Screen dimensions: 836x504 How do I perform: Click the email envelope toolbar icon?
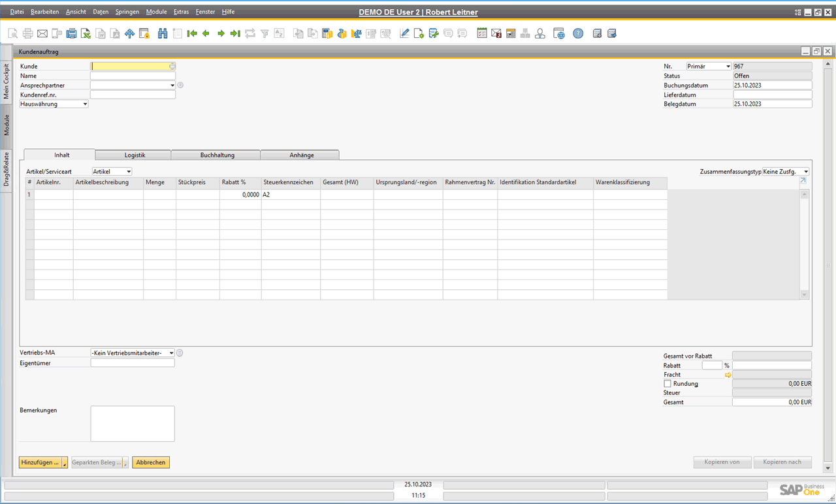pyautogui.click(x=42, y=33)
